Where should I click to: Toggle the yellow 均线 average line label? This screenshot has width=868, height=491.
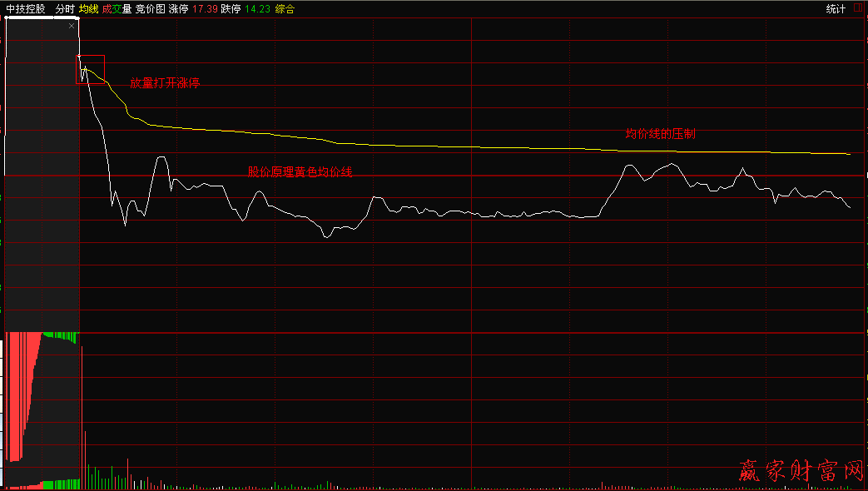click(88, 9)
